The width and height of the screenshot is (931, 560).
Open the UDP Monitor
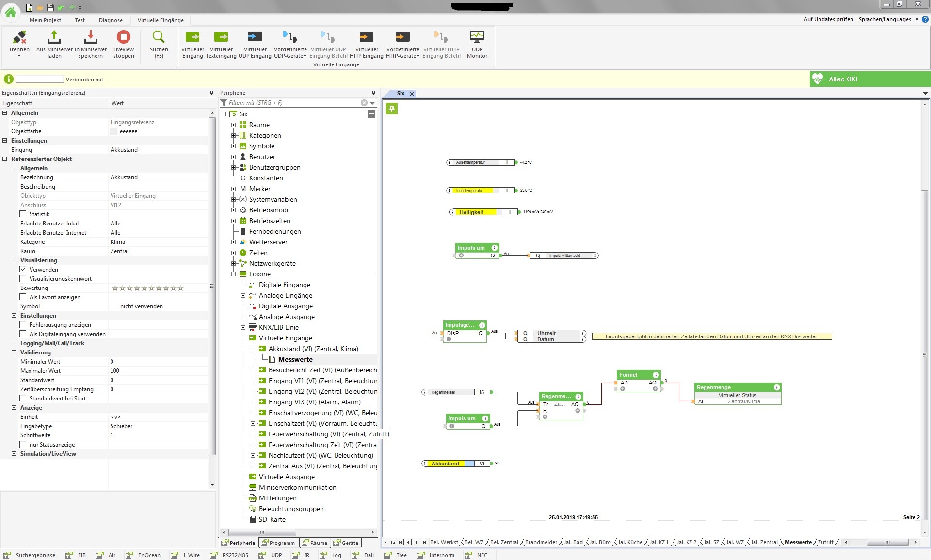point(477,37)
